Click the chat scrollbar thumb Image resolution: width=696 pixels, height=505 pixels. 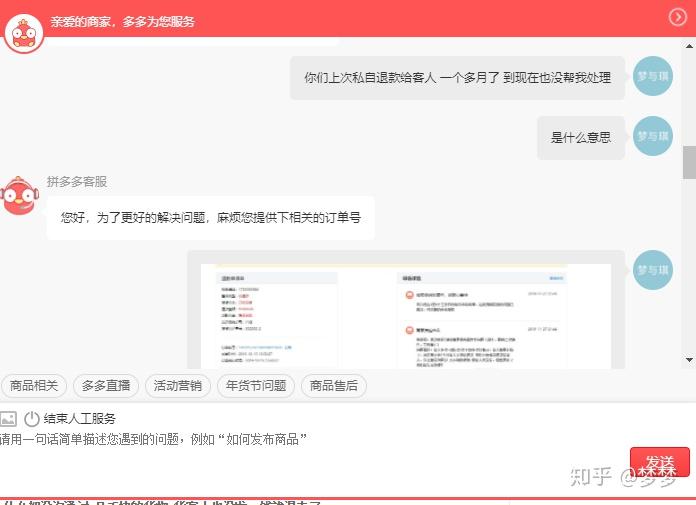(x=689, y=162)
